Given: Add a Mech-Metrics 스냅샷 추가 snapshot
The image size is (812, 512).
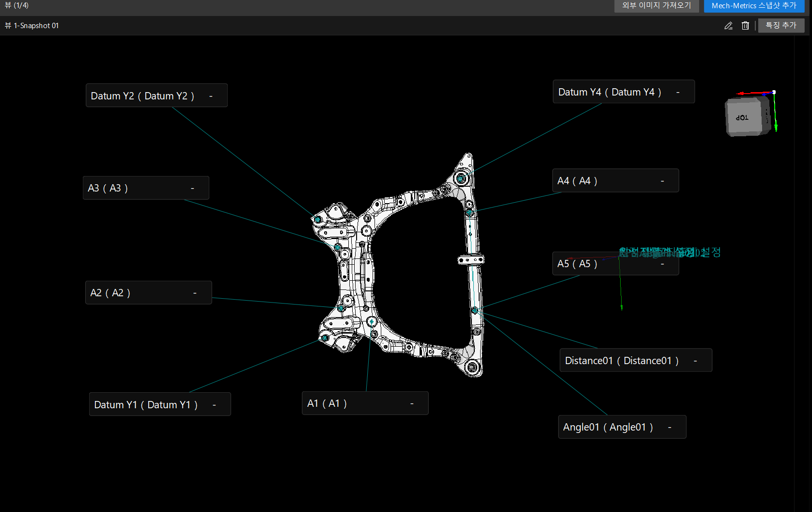Looking at the screenshot, I should click(754, 5).
